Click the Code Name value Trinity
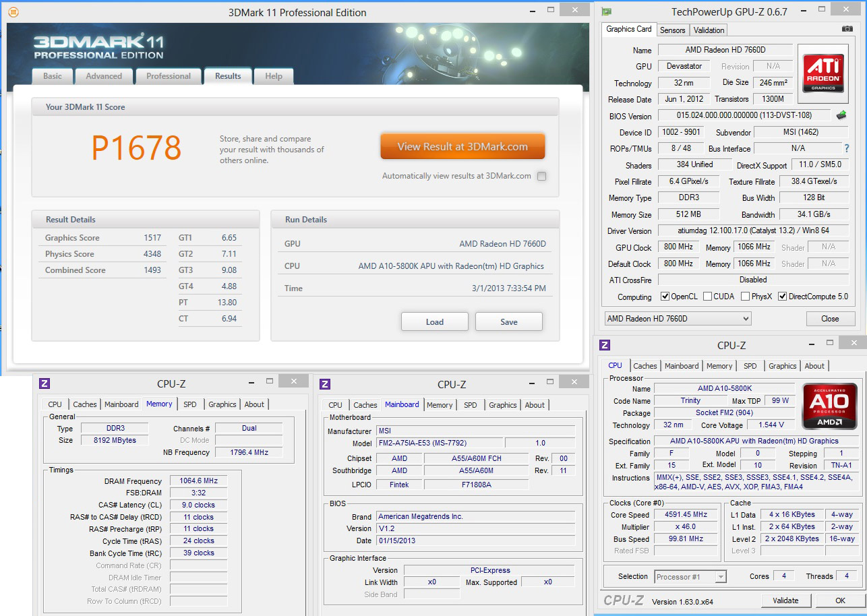Screen dimensions: 867x616 tap(690, 401)
